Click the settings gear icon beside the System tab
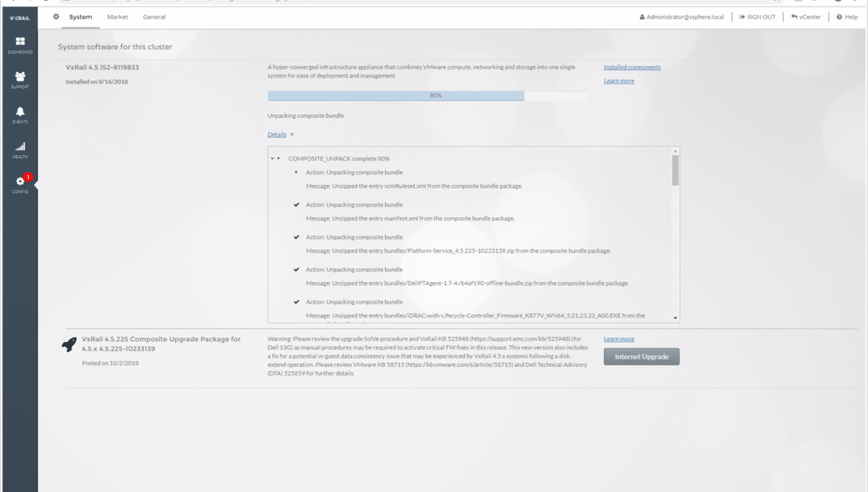 [56, 16]
